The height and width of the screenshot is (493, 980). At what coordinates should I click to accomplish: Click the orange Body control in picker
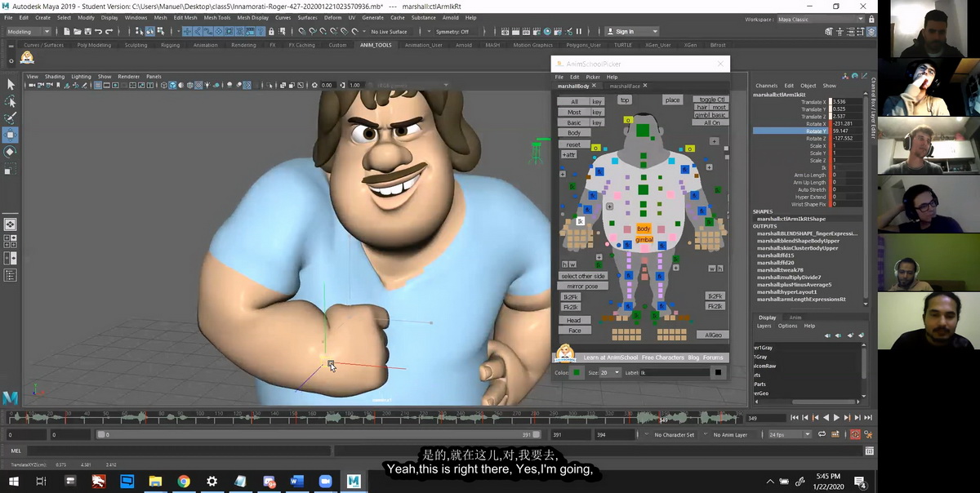pos(644,229)
